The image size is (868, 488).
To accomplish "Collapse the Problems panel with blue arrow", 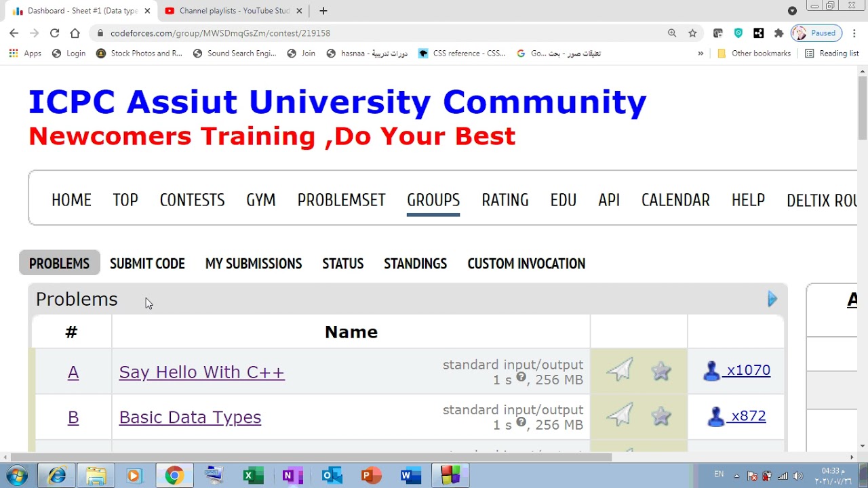I will [772, 299].
